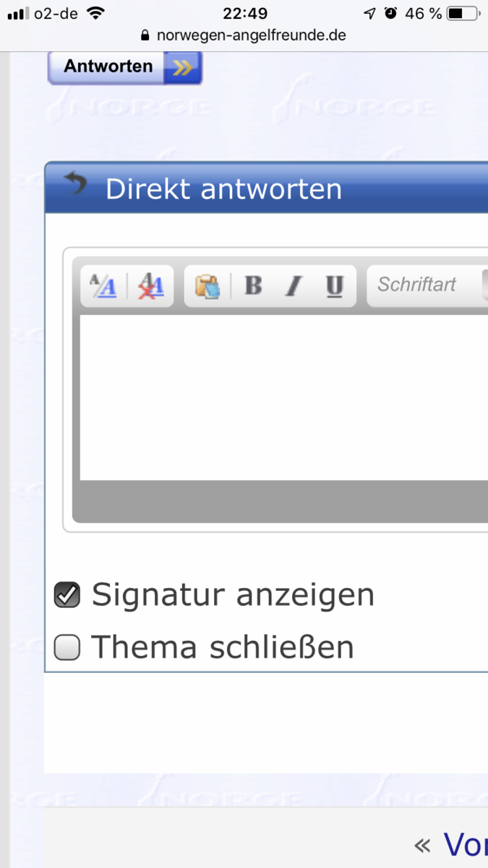Toggle underline formatting

[334, 286]
